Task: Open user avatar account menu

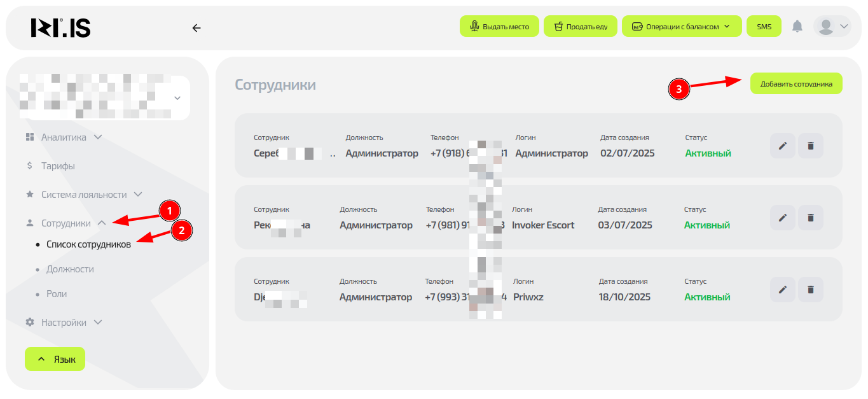Action: [832, 26]
